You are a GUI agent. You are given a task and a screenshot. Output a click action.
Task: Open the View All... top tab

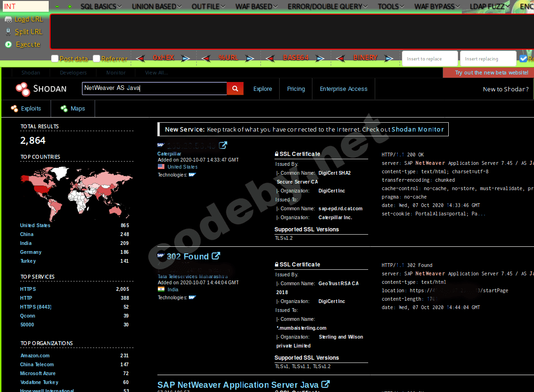point(156,73)
